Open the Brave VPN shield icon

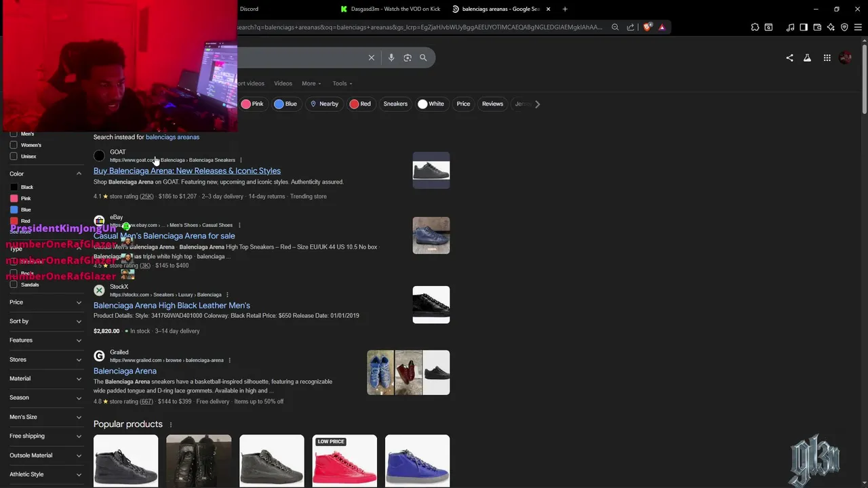click(844, 27)
